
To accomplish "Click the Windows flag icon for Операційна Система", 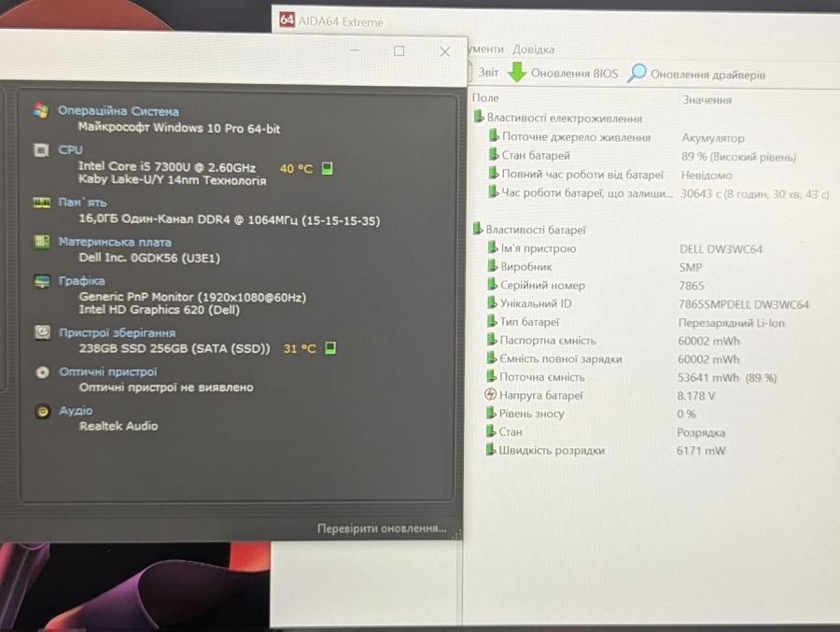I will click(x=41, y=110).
